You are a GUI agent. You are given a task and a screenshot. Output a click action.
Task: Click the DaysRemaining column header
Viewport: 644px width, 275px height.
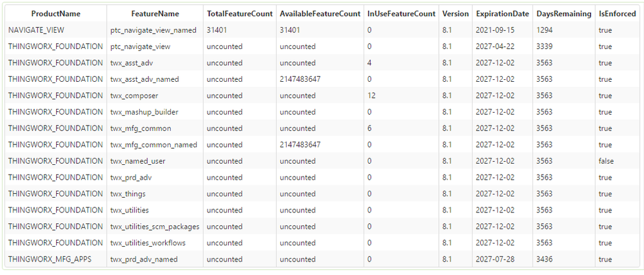pyautogui.click(x=562, y=14)
